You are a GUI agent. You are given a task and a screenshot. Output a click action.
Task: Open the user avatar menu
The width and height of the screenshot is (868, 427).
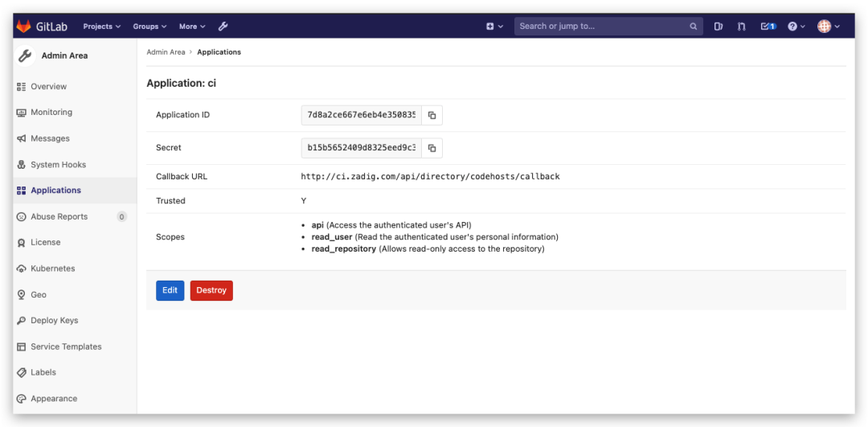pyautogui.click(x=829, y=26)
